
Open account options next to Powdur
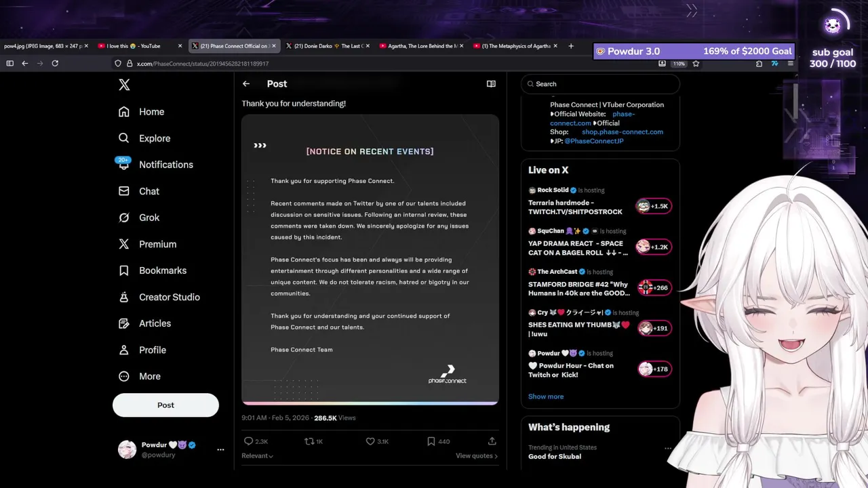pyautogui.click(x=220, y=449)
